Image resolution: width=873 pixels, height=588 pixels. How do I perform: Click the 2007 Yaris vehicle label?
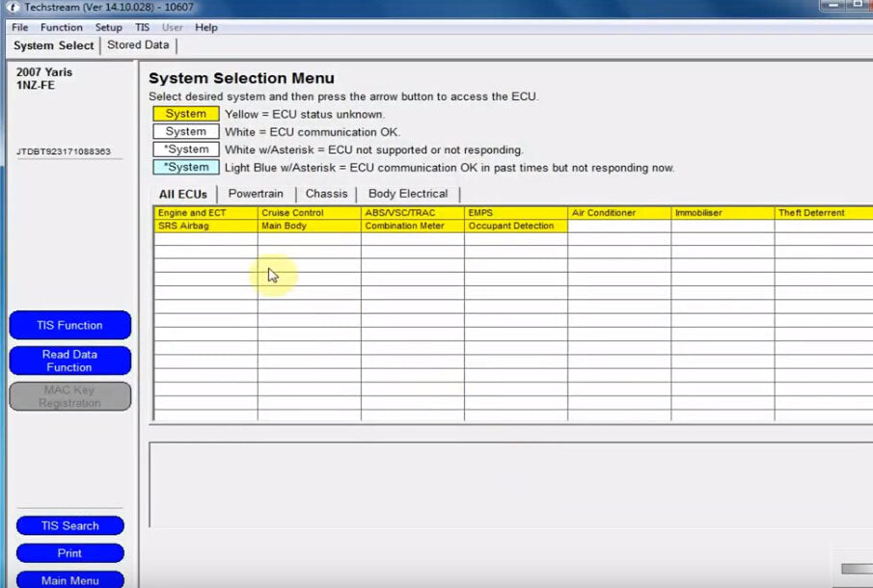tap(44, 72)
